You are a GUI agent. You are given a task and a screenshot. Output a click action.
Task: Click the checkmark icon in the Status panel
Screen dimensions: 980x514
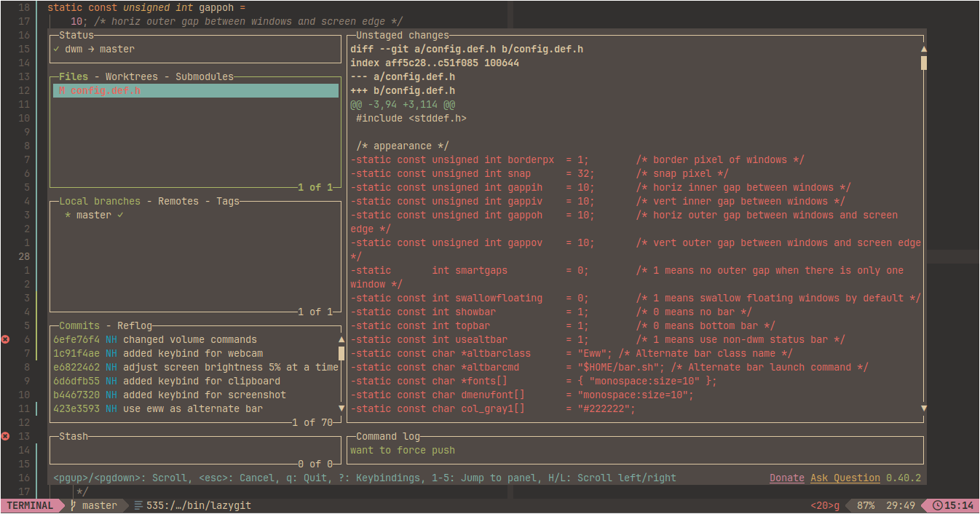[56, 49]
